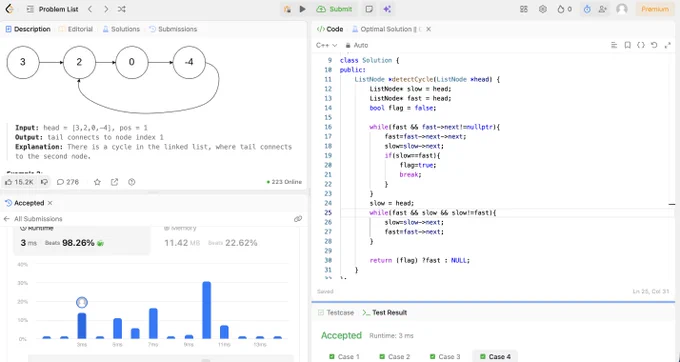Run the code with the play icon
Viewport: 680px width, 362px height.
303,9
